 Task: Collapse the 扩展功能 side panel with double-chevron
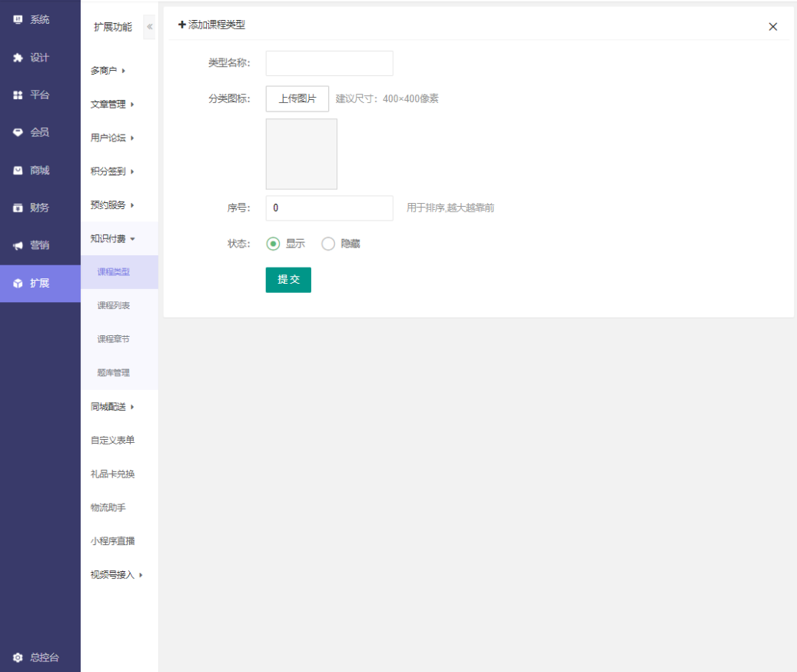(149, 26)
